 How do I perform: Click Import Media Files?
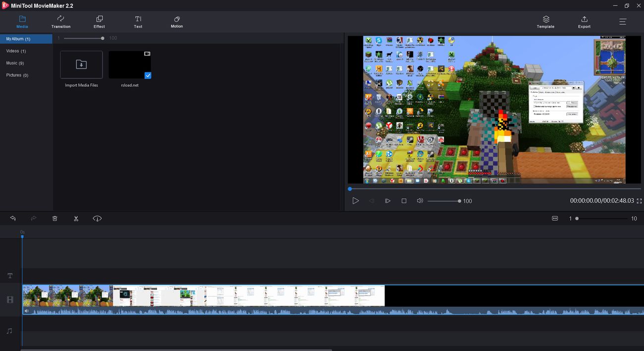(x=81, y=65)
